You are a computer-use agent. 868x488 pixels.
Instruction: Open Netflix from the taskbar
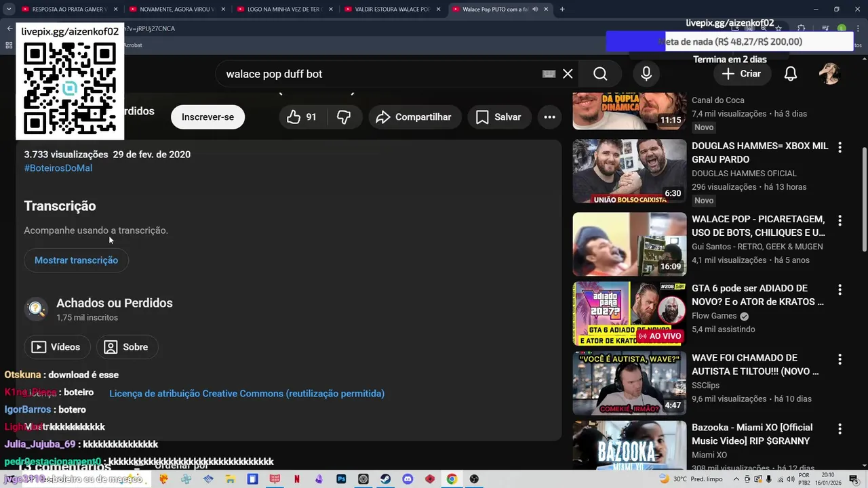[297, 479]
